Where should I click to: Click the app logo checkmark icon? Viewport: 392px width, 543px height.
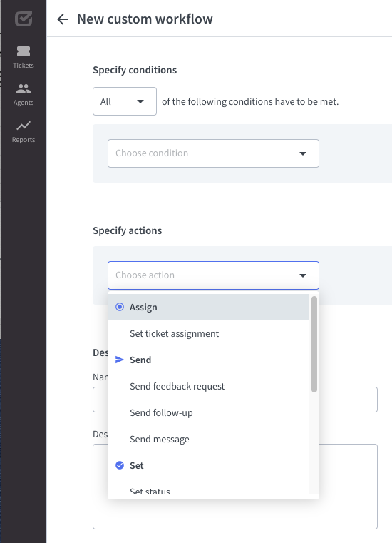(24, 19)
